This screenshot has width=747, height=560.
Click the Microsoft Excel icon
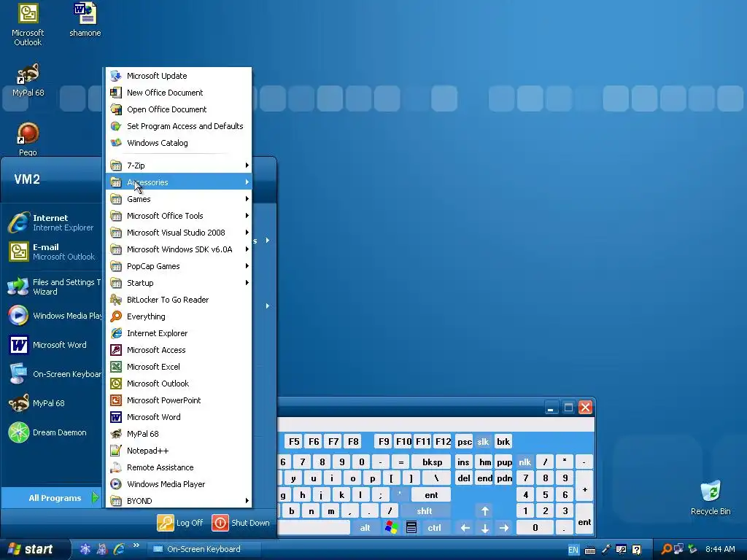116,367
